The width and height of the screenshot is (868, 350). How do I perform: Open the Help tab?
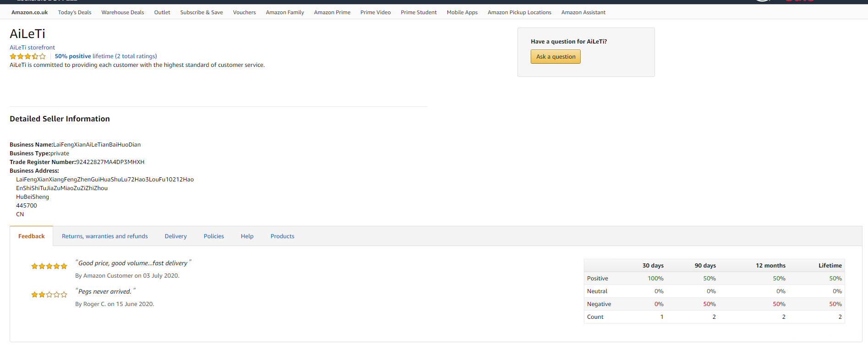(x=247, y=236)
